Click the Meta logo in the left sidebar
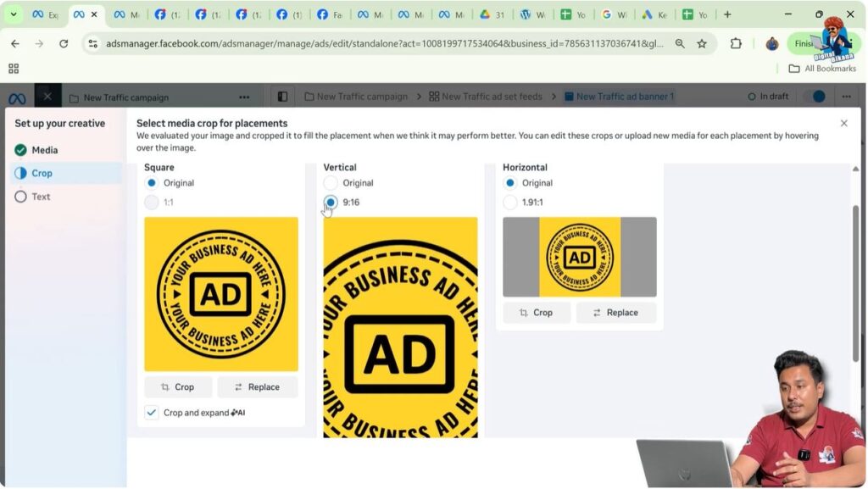Image resolution: width=868 pixels, height=489 pixels. pyautogui.click(x=15, y=97)
